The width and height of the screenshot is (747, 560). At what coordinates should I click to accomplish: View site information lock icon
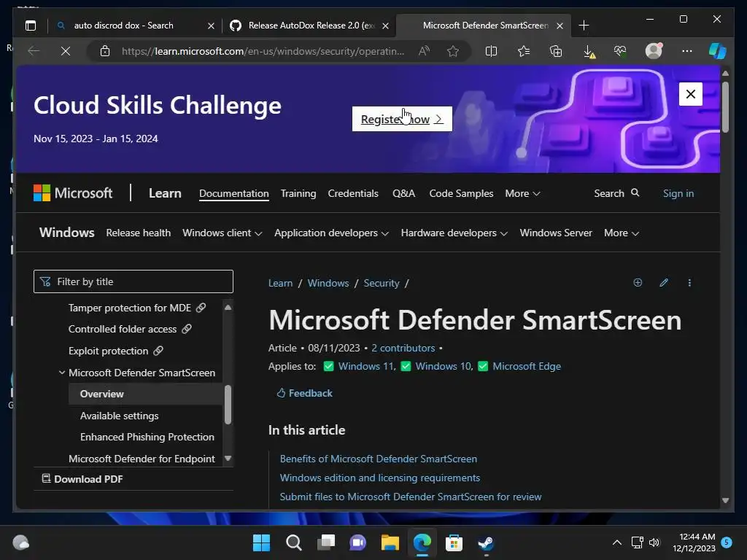pyautogui.click(x=105, y=51)
